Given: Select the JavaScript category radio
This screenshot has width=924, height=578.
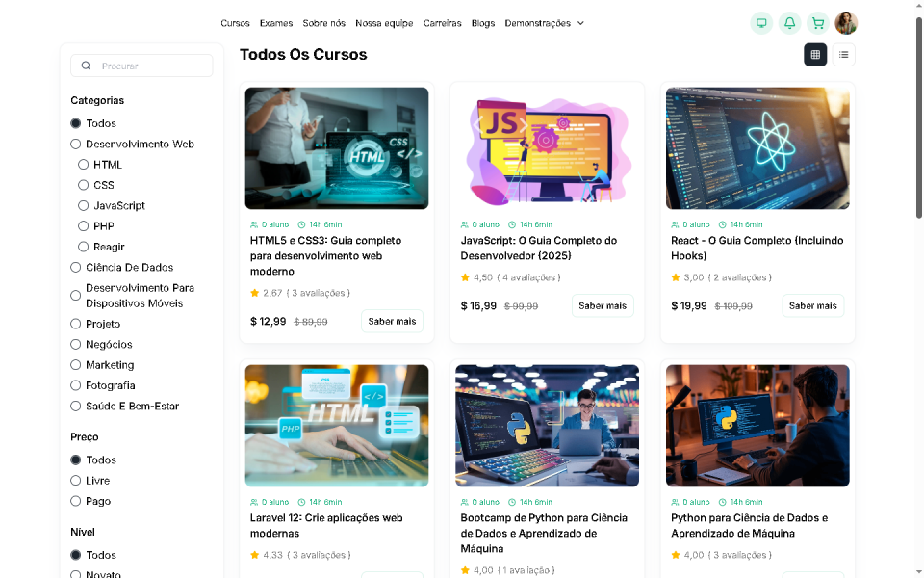Looking at the screenshot, I should coord(84,206).
